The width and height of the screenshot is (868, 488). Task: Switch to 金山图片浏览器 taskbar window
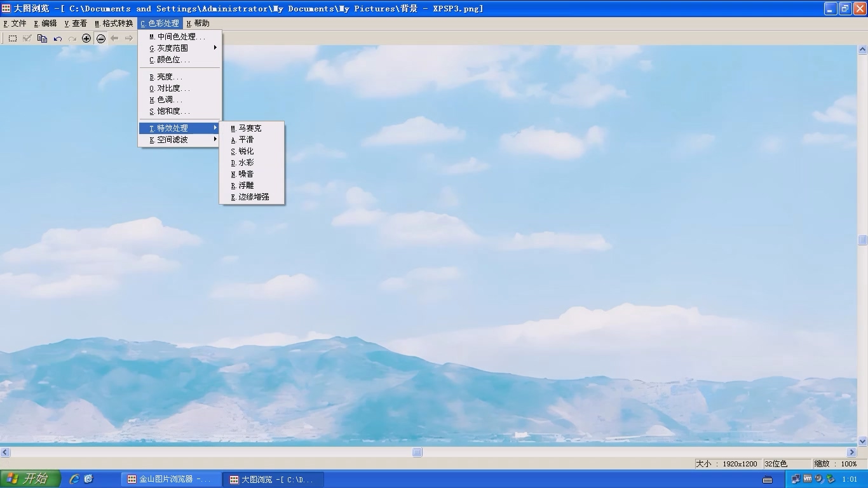172,479
